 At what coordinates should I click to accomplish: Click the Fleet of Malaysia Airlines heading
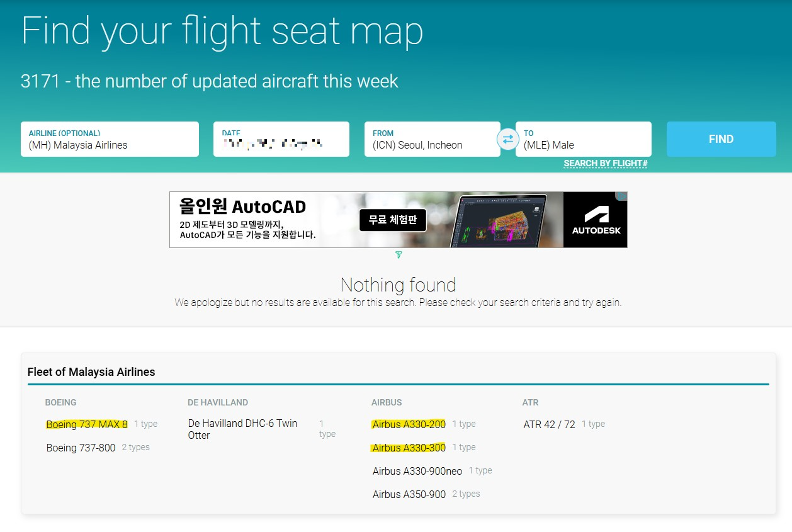coord(91,372)
